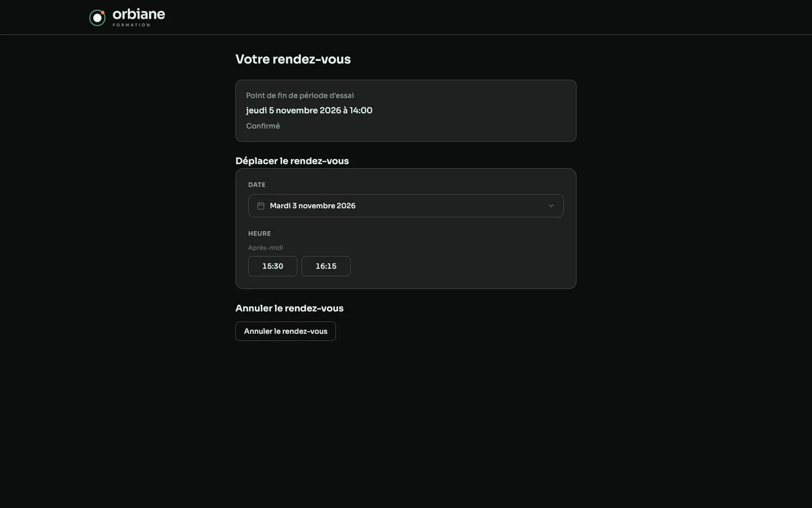Click the Votre rendez-vous page heading
The image size is (812, 508).
click(x=293, y=59)
